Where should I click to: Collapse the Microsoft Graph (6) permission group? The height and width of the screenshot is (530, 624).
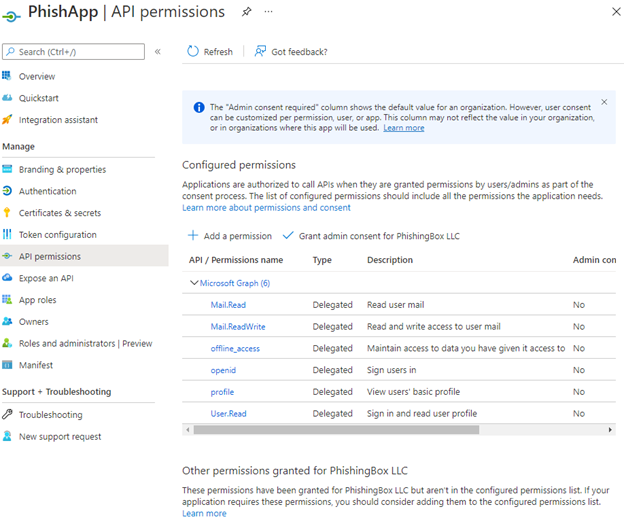point(194,283)
